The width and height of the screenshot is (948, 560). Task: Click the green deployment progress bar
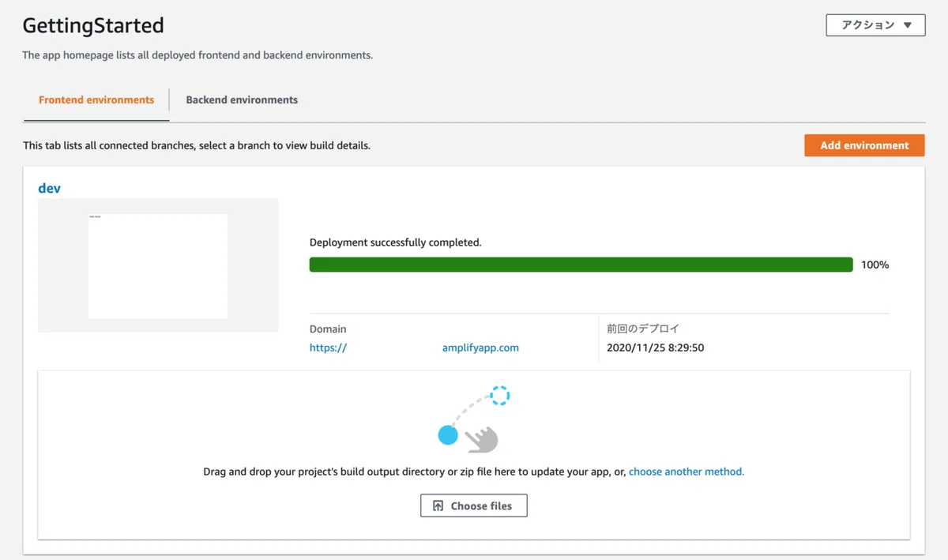581,265
